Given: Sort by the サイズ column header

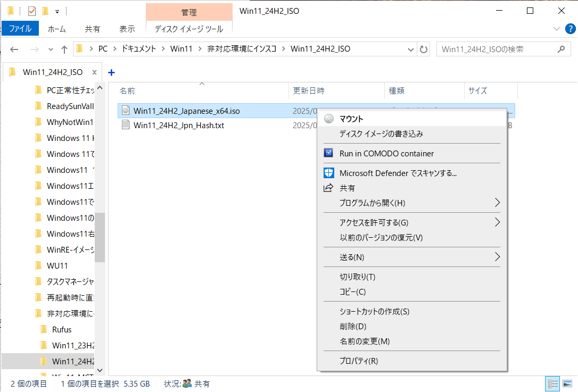Looking at the screenshot, I should click(491, 90).
